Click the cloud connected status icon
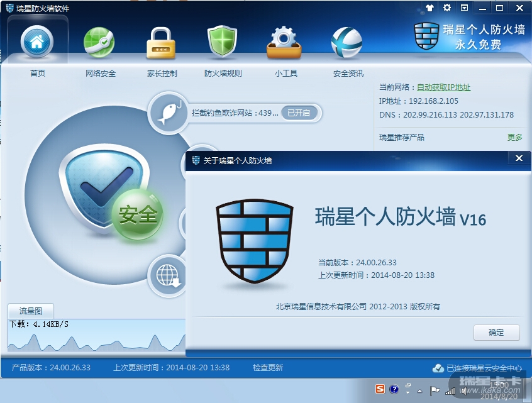This screenshot has height=403, width=532. (438, 368)
